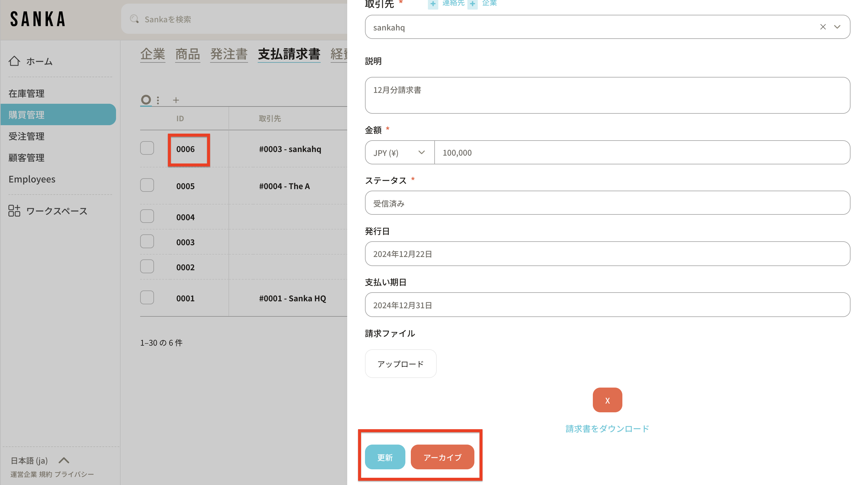Open the three-dot view options menu
The width and height of the screenshot is (868, 485).
158,100
